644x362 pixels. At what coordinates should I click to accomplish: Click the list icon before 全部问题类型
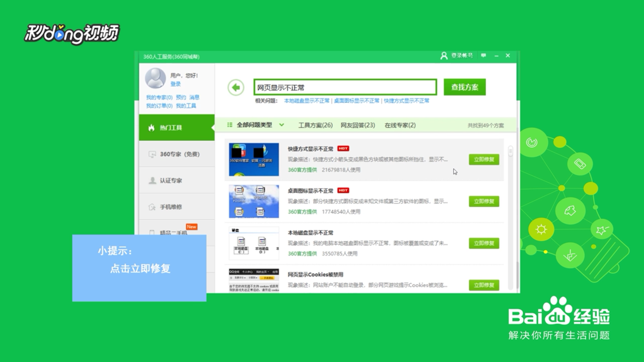click(x=230, y=125)
